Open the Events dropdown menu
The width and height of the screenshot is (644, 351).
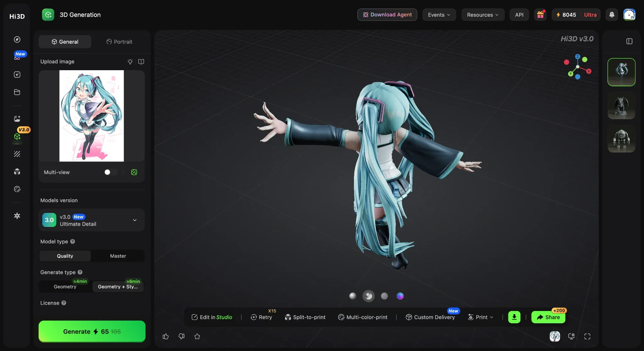439,15
